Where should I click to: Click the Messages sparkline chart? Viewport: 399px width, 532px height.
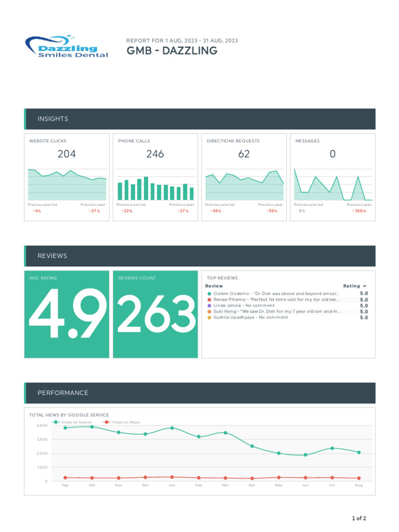pyautogui.click(x=333, y=184)
